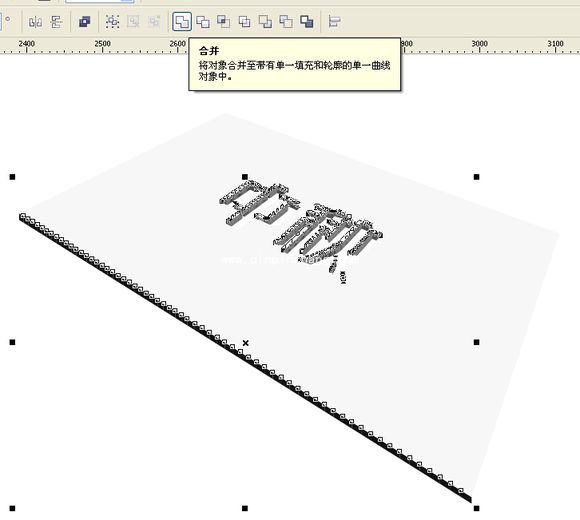
Task: Click the Mirror Horizontally icon
Action: point(35,22)
